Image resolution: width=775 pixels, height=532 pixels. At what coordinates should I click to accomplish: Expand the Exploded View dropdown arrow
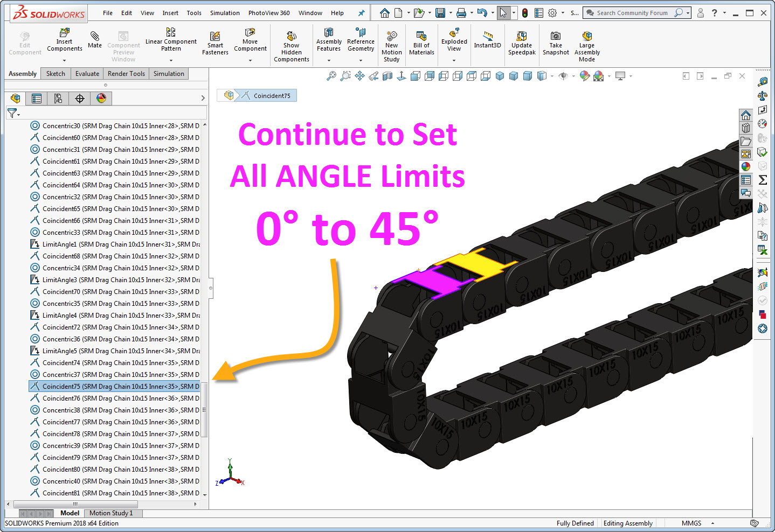point(454,60)
